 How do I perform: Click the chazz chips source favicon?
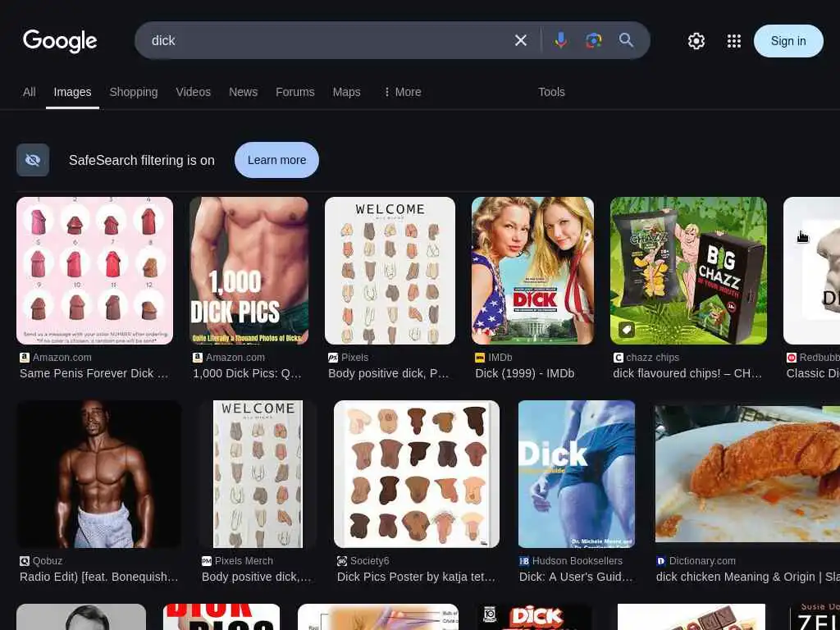point(619,358)
